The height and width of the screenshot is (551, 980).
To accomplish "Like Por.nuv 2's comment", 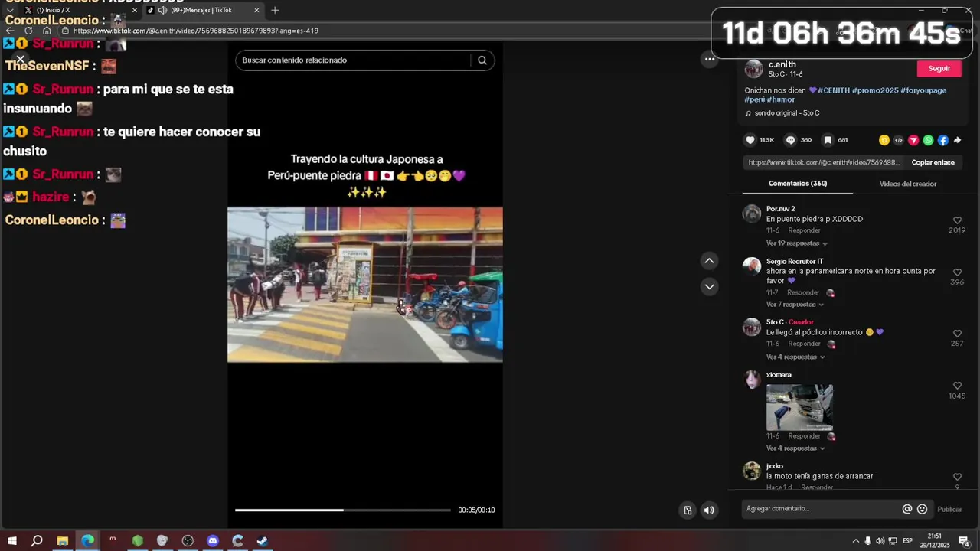I will tap(957, 220).
